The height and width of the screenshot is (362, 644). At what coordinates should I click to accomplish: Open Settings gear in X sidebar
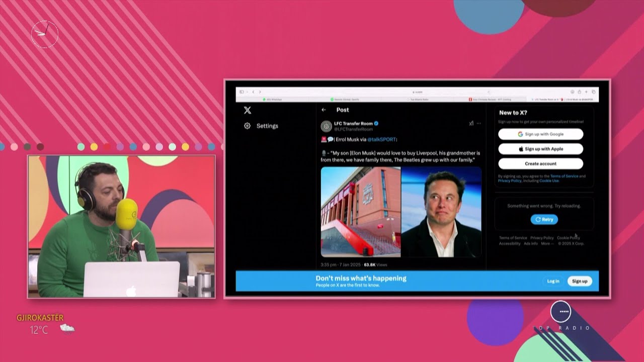pyautogui.click(x=247, y=126)
